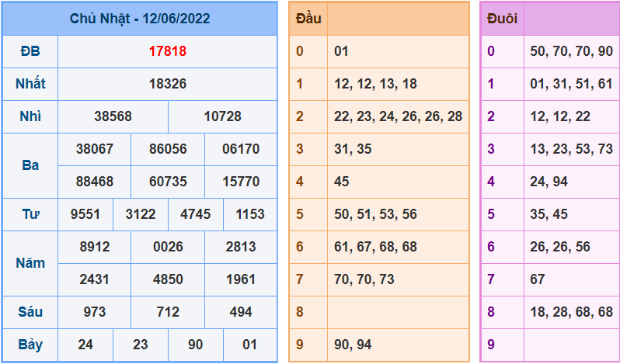This screenshot has height=364, width=620.
Task: Click number 24 in the Bảy row
Action: (85, 345)
